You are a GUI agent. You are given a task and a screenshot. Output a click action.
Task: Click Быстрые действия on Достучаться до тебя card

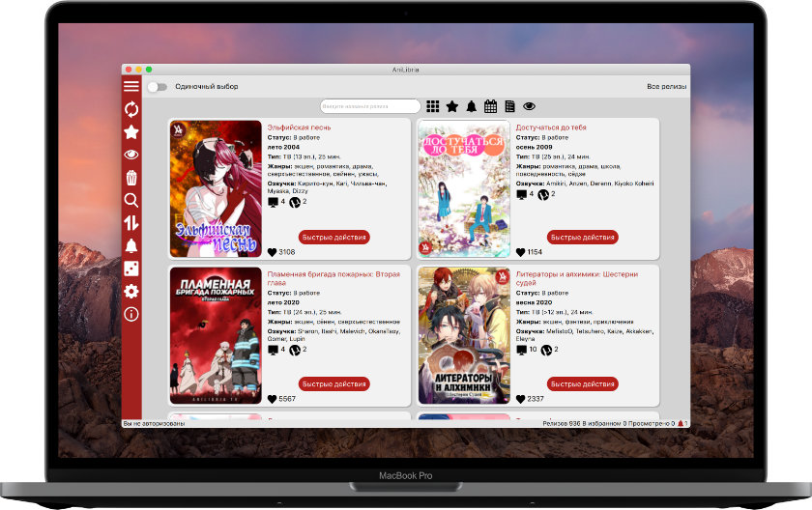click(583, 238)
